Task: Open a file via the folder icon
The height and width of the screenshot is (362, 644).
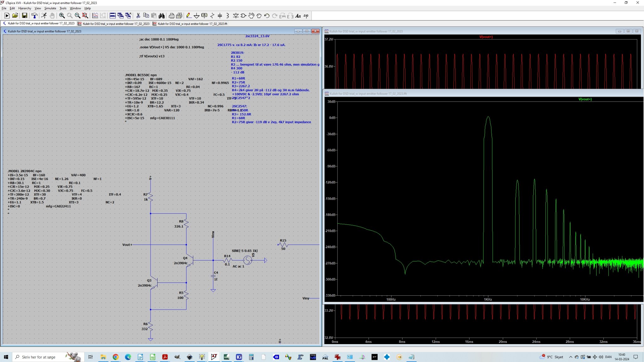Action: (x=15, y=16)
